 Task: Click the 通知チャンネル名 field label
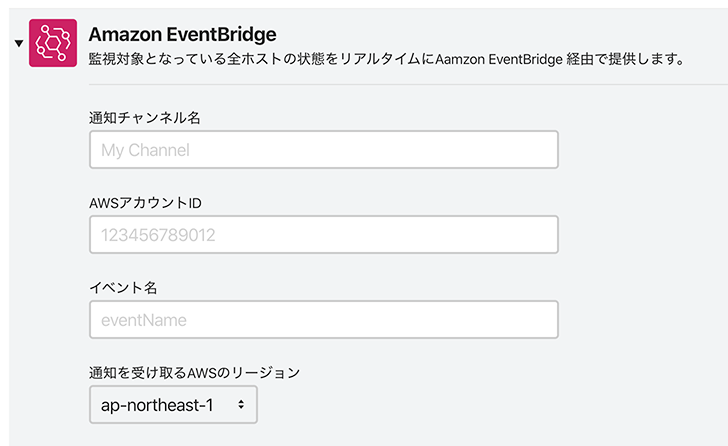[x=144, y=118]
